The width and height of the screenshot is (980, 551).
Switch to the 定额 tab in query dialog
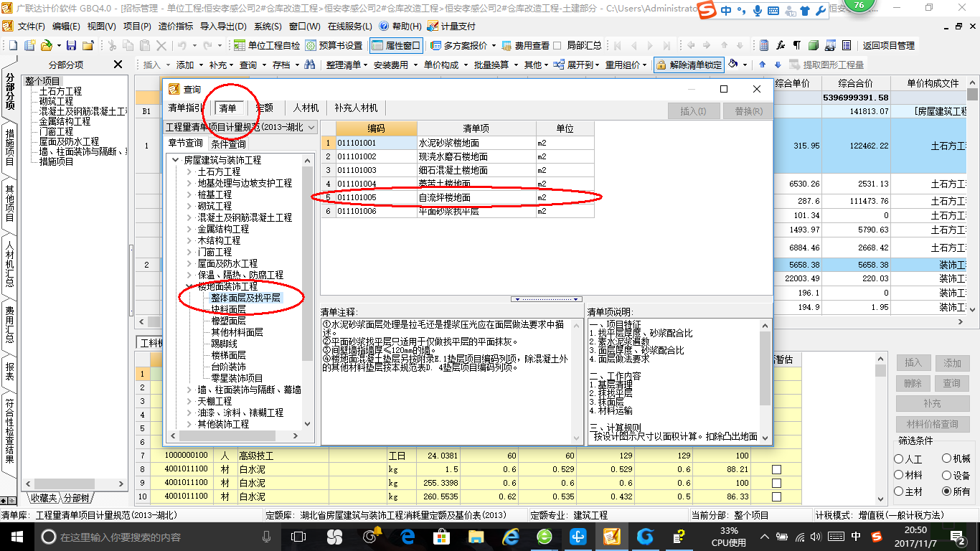click(264, 108)
